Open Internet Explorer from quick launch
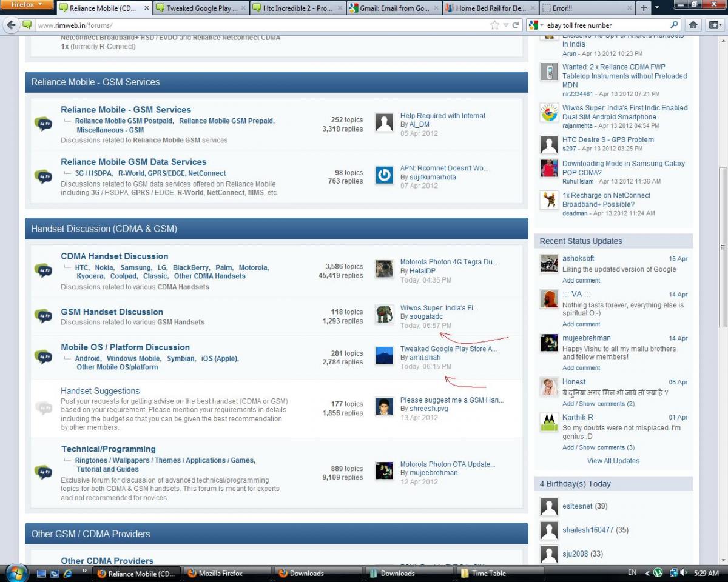This screenshot has height=582, width=728. pyautogui.click(x=67, y=573)
